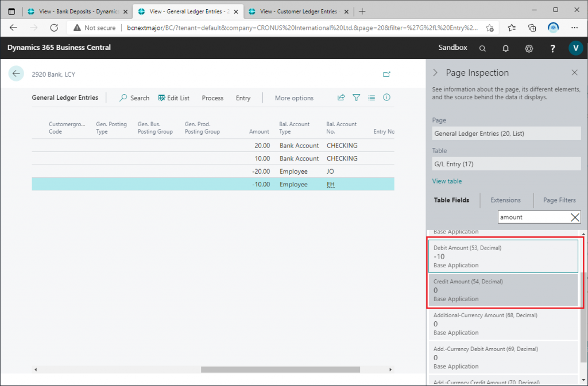This screenshot has height=386, width=588.
Task: Click the G/L Entry (17) table value
Action: (x=506, y=164)
